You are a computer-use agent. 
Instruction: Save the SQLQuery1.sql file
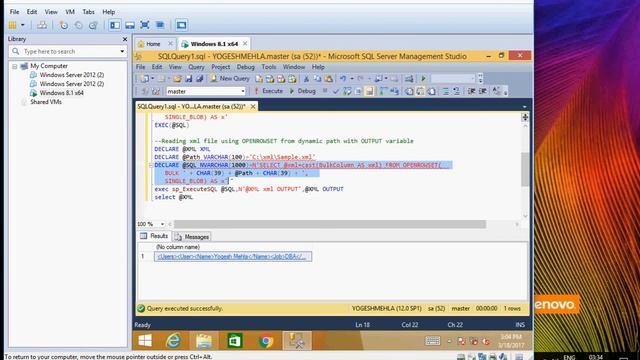tap(188, 78)
